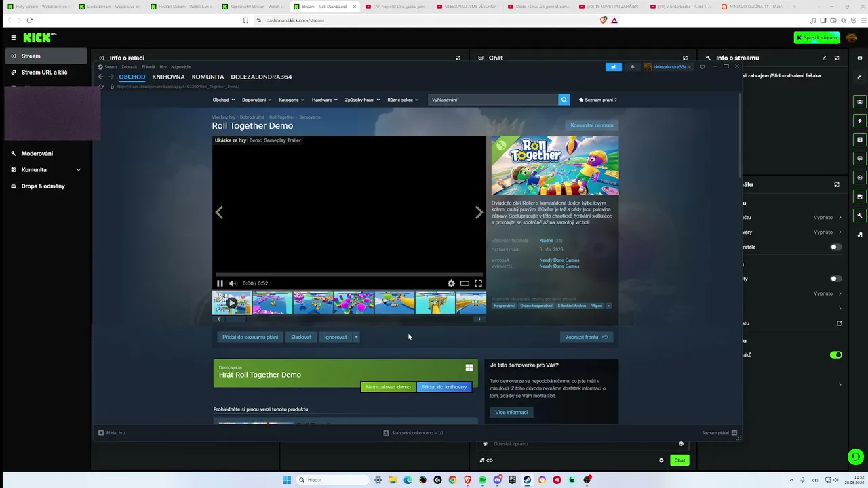Select the first trailer thumbnail with play icon
The height and width of the screenshot is (488, 868).
pos(232,303)
